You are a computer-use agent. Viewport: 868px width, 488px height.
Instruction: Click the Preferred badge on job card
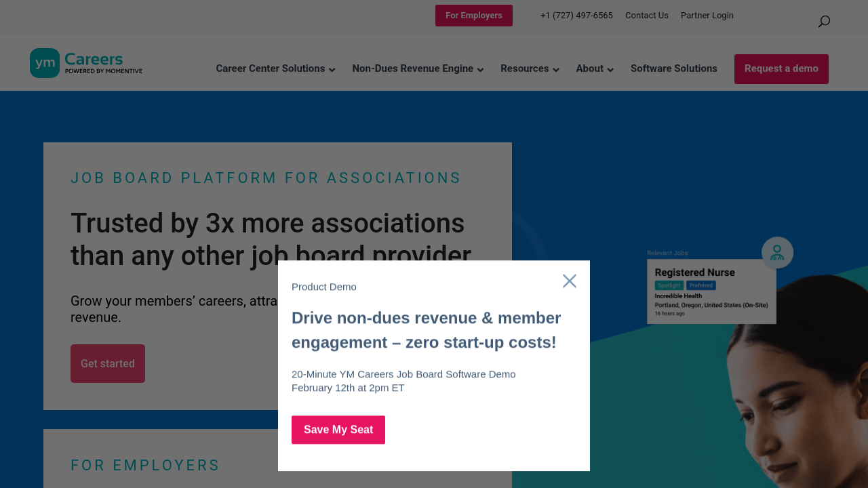click(x=701, y=285)
